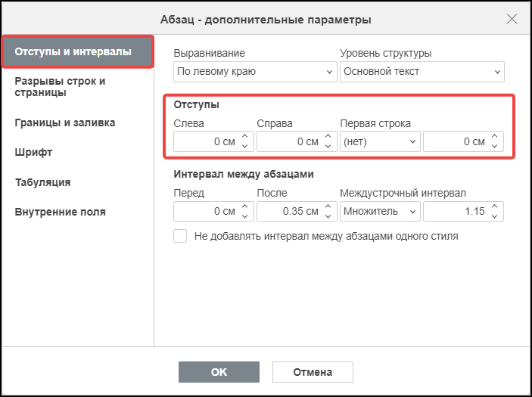Decrease the Слева indent with down arrow
This screenshot has height=397, width=532.
point(245,146)
